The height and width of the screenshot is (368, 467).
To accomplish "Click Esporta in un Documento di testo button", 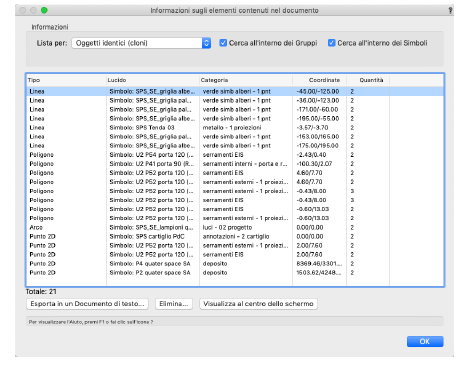I will pos(87,304).
